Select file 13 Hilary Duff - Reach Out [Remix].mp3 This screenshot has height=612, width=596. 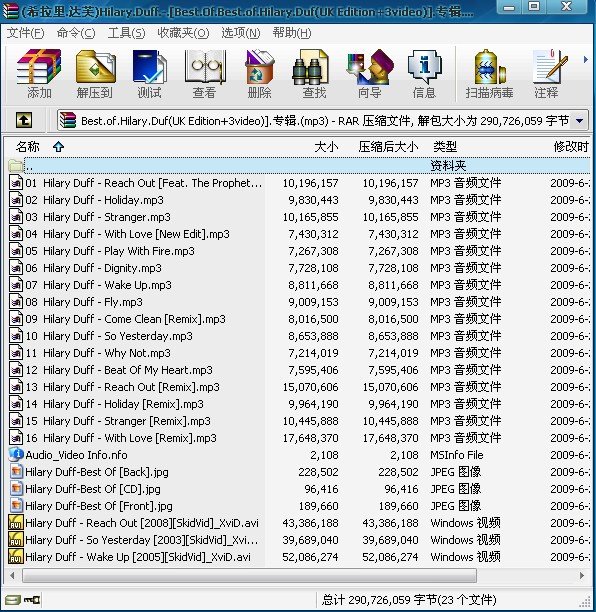(x=123, y=387)
